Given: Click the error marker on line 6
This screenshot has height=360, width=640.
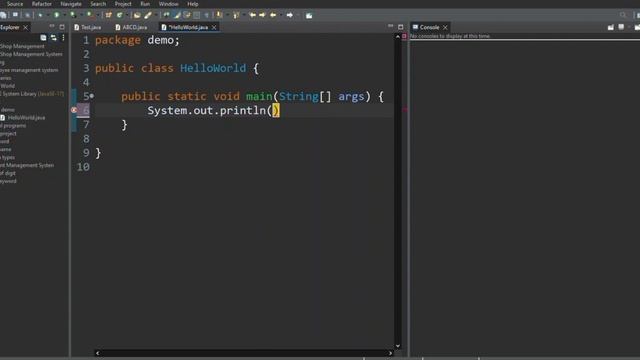Looking at the screenshot, I should (x=74, y=110).
